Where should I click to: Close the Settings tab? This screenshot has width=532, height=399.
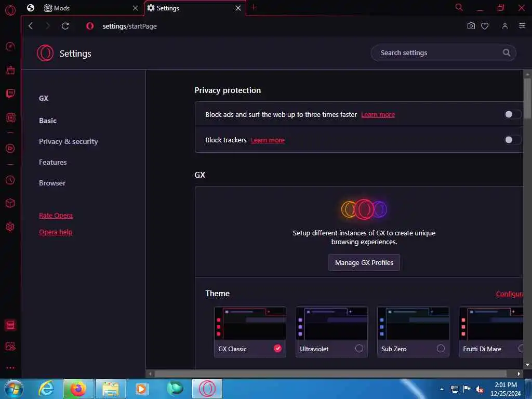238,8
